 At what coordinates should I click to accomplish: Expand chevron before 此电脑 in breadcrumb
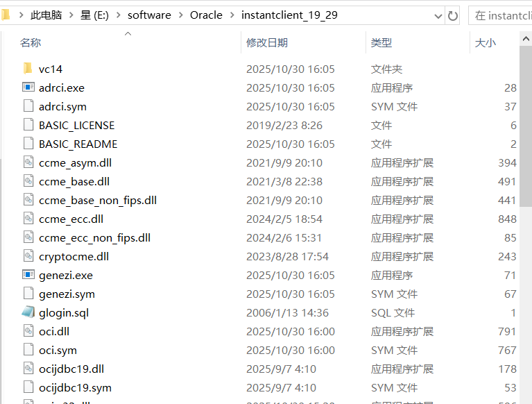[21, 15]
